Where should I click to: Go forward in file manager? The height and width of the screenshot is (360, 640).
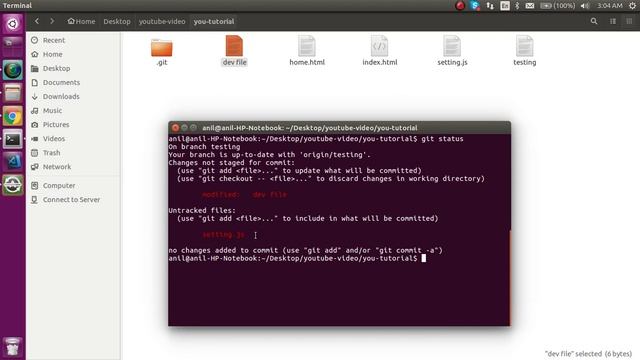click(x=52, y=21)
